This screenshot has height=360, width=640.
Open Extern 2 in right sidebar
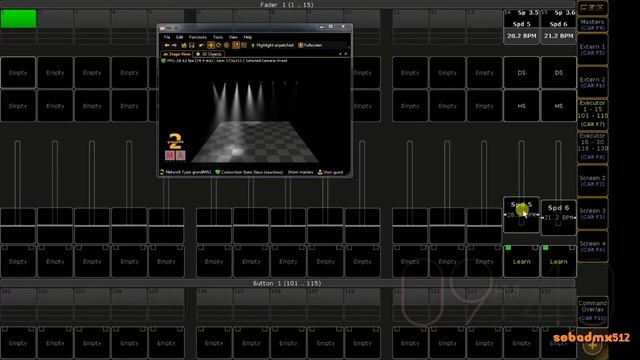[x=592, y=82]
